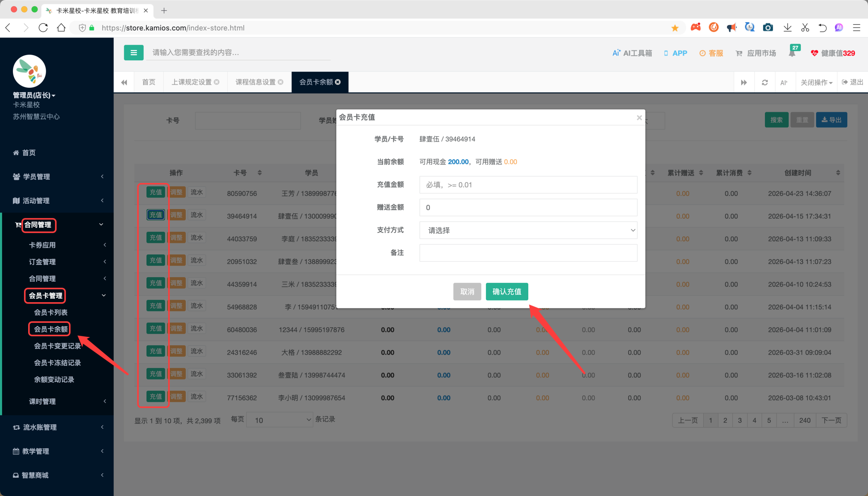The image size is (868, 496).
Task: Click the 搜索 search button
Action: pos(776,120)
